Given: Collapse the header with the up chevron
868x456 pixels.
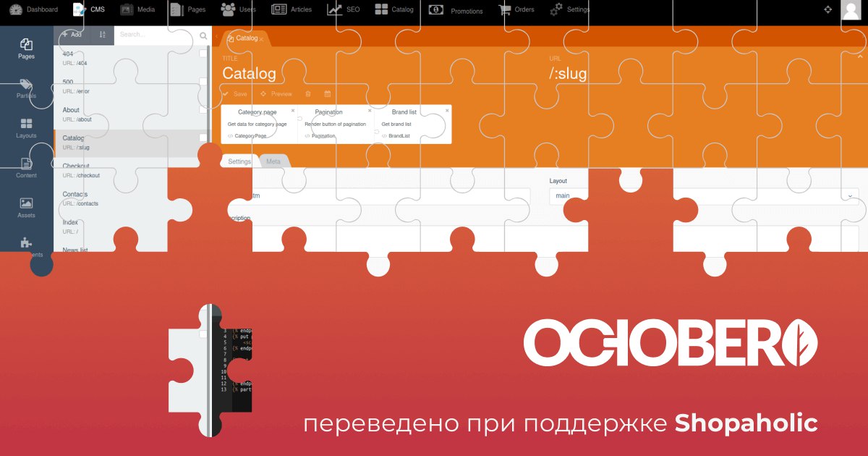Looking at the screenshot, I should (x=860, y=56).
